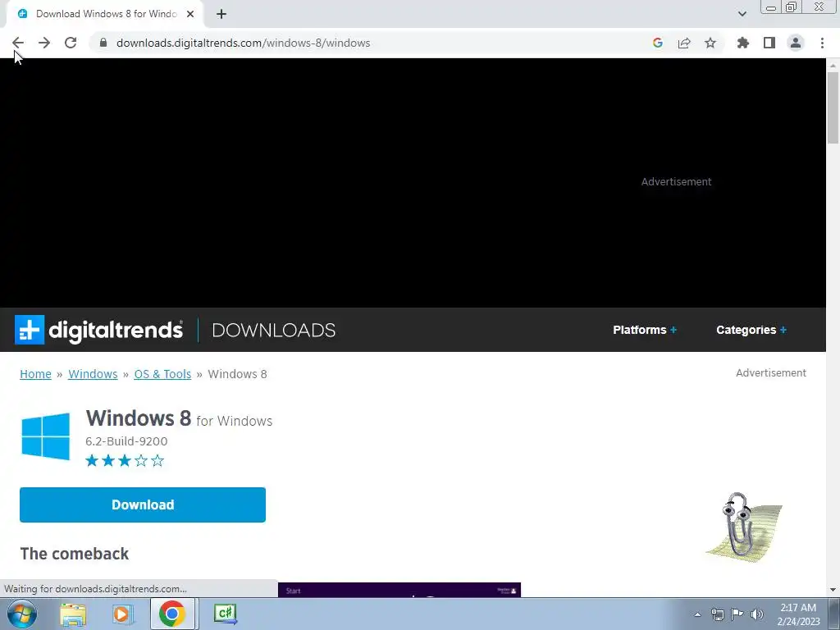Open the volume speaker icon
840x630 pixels.
757,614
